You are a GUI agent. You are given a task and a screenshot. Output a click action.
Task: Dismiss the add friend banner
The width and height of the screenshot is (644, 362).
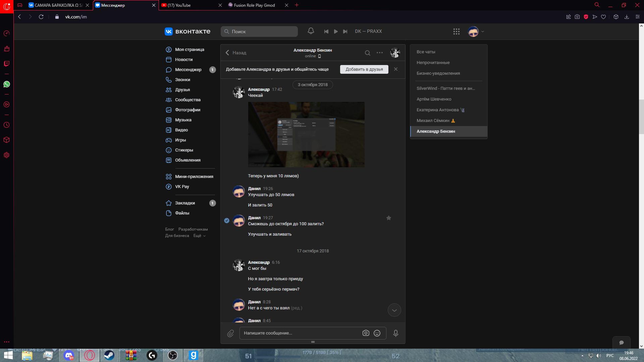click(396, 69)
